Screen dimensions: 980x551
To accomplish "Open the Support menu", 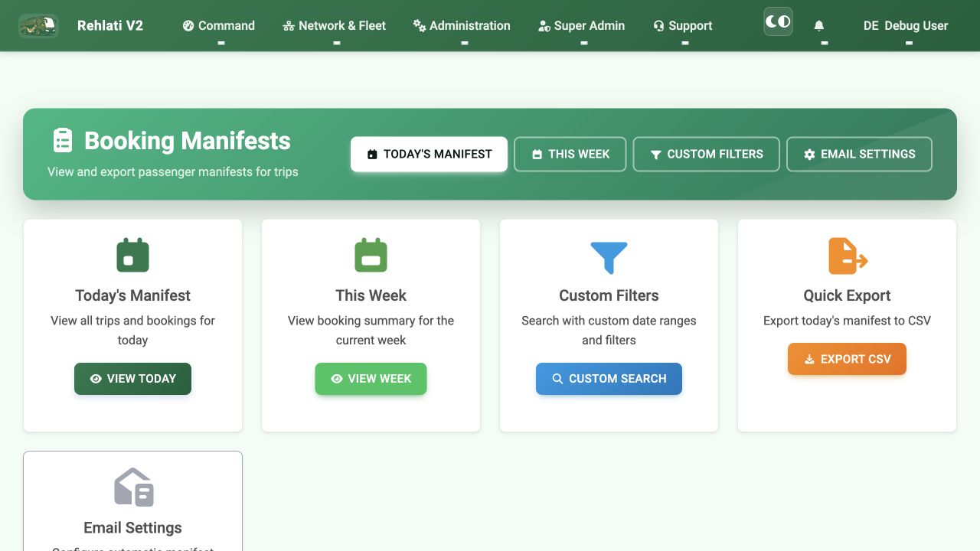I will coord(683,26).
